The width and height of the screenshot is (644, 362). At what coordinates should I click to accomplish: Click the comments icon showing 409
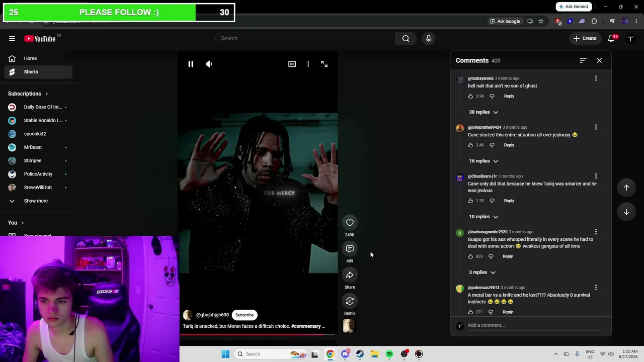pyautogui.click(x=350, y=249)
